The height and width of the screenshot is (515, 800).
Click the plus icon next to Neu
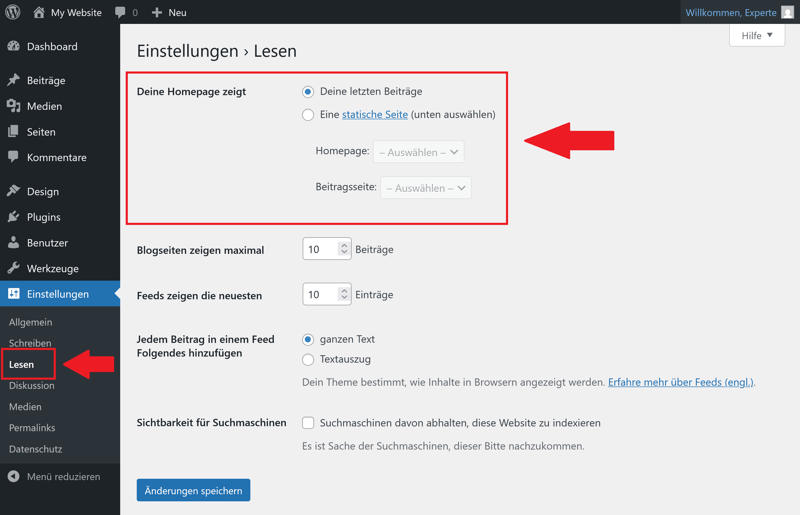coord(157,12)
